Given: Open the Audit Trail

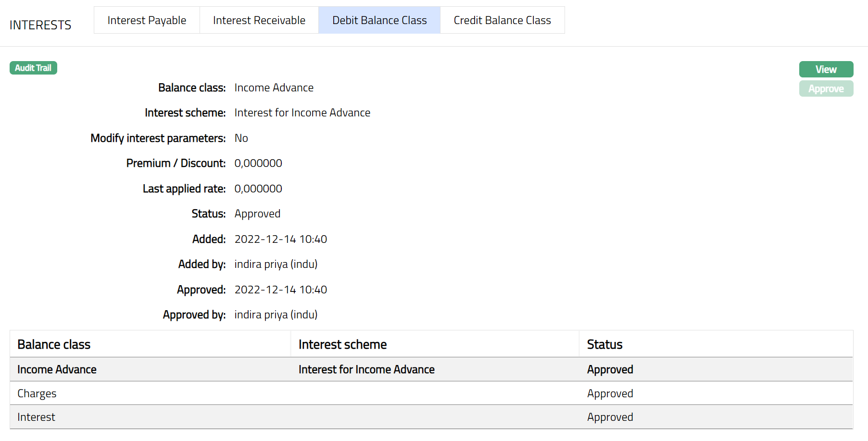Looking at the screenshot, I should pyautogui.click(x=33, y=68).
